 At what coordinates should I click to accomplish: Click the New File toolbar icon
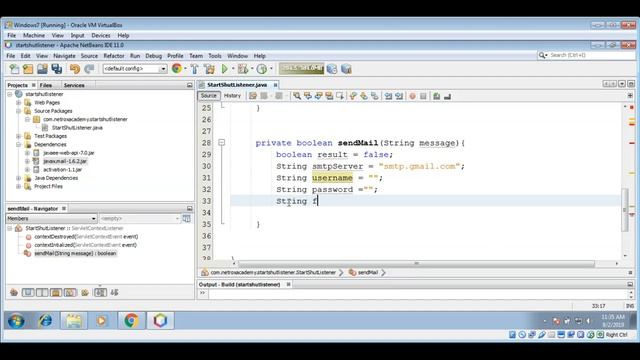click(x=14, y=69)
